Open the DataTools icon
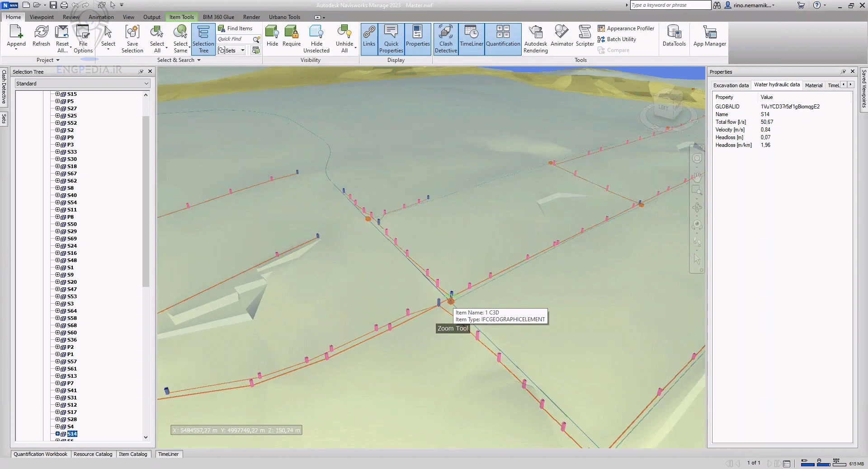This screenshot has width=868, height=469. point(674,36)
